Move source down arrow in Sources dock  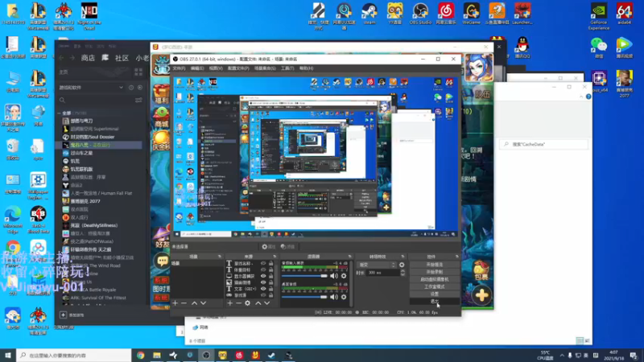267,303
